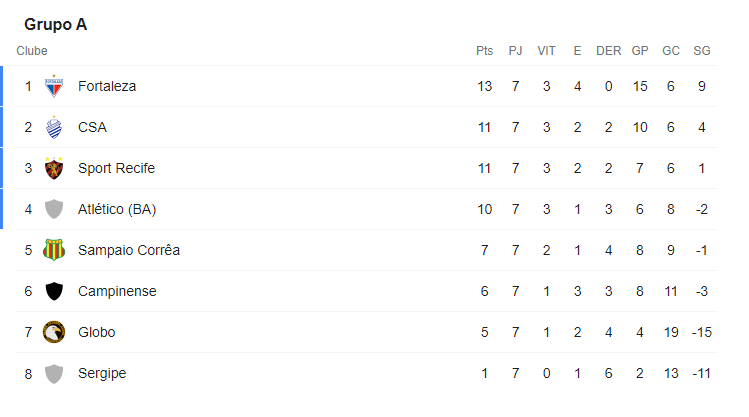This screenshot has width=749, height=417.
Task: Click the Clube column header
Action: pos(32,51)
